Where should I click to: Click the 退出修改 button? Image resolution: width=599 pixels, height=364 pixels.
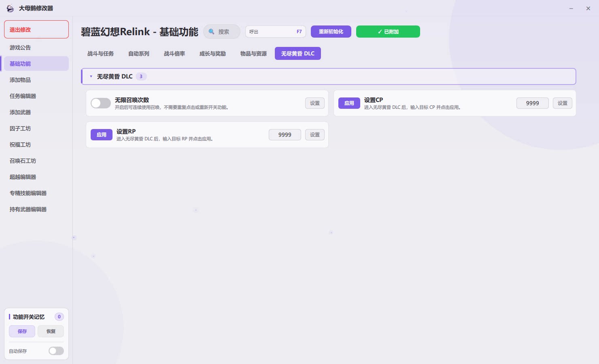click(x=36, y=30)
